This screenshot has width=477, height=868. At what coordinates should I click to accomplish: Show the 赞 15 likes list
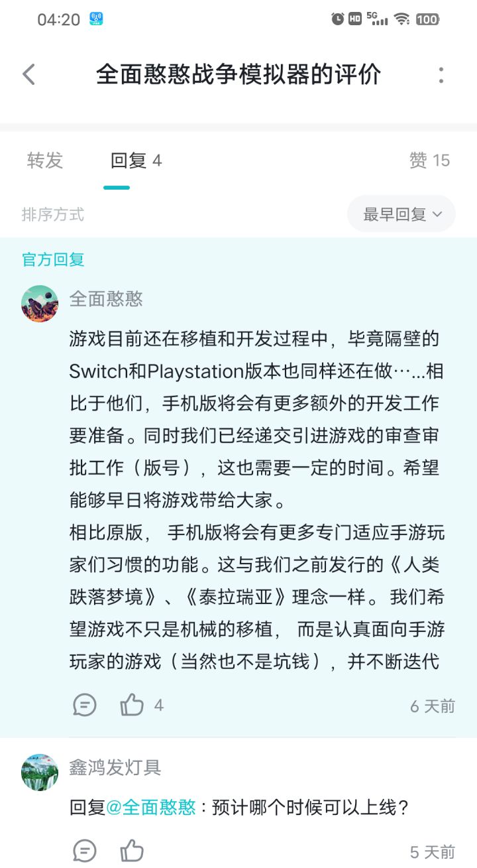coord(429,160)
